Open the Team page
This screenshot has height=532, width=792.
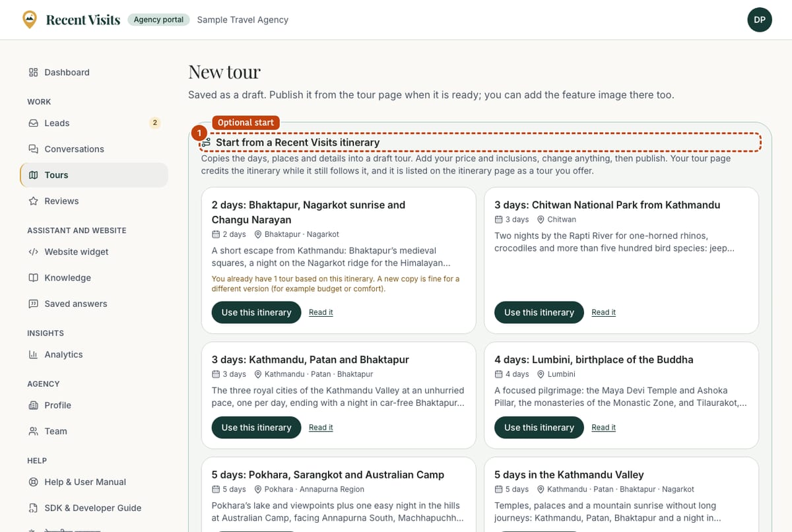(94, 432)
